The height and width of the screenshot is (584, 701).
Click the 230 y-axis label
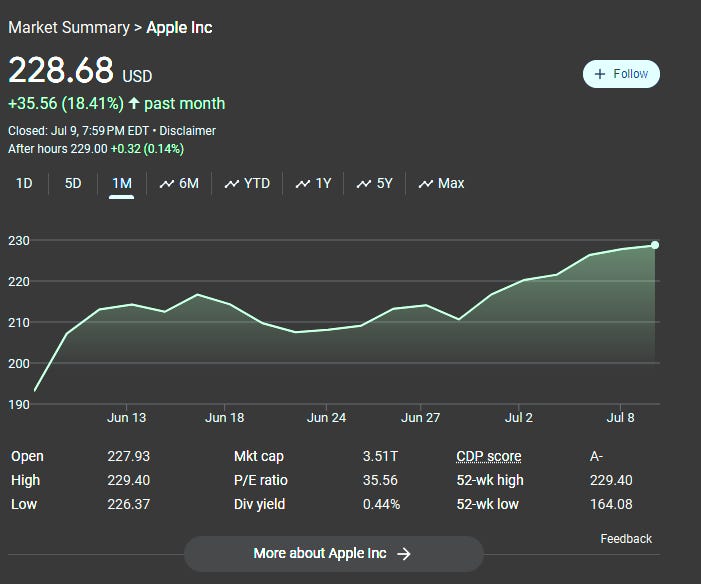(19, 241)
